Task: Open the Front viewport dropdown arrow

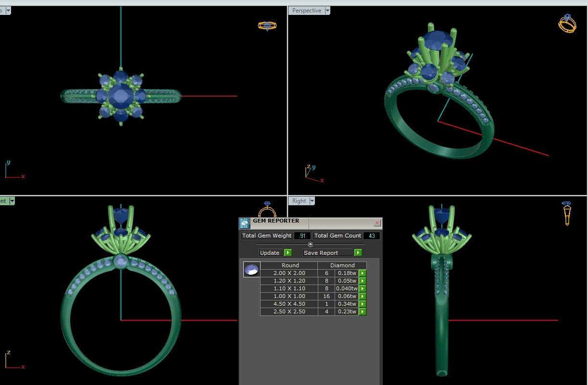Action: coord(12,201)
